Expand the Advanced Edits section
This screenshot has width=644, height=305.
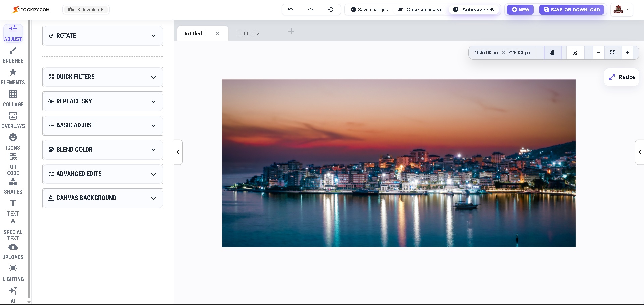(x=103, y=174)
